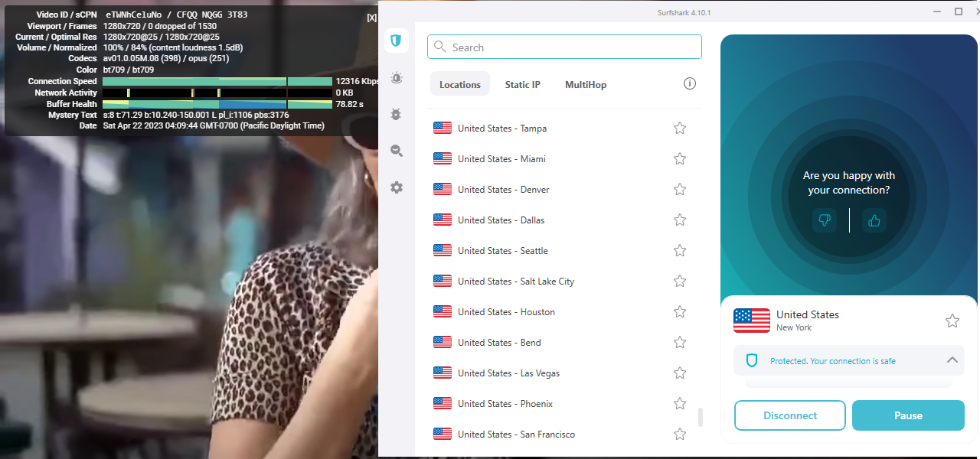Image resolution: width=980 pixels, height=459 pixels.
Task: Select the Locations tab
Action: coord(460,85)
